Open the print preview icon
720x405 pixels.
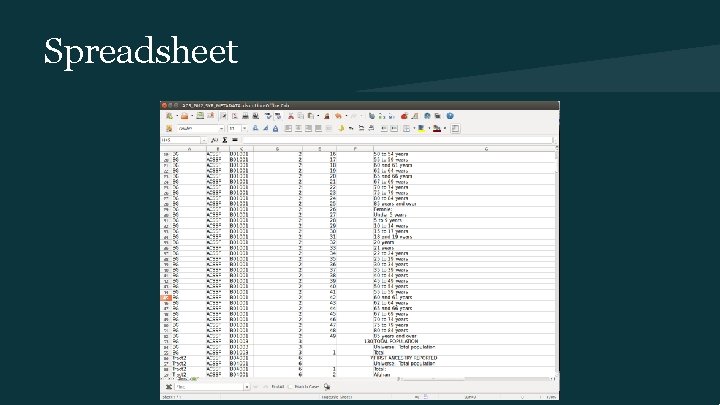256,116
